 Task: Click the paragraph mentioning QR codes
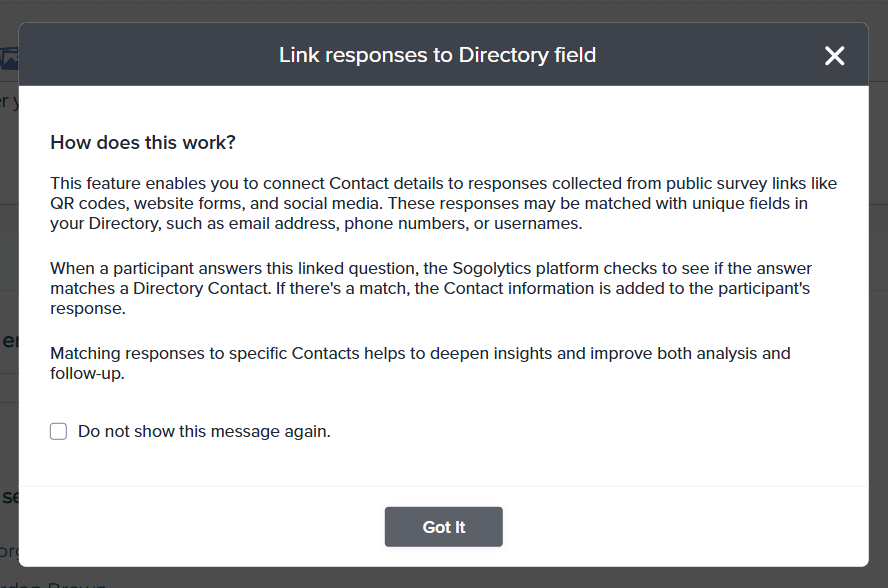pyautogui.click(x=443, y=203)
